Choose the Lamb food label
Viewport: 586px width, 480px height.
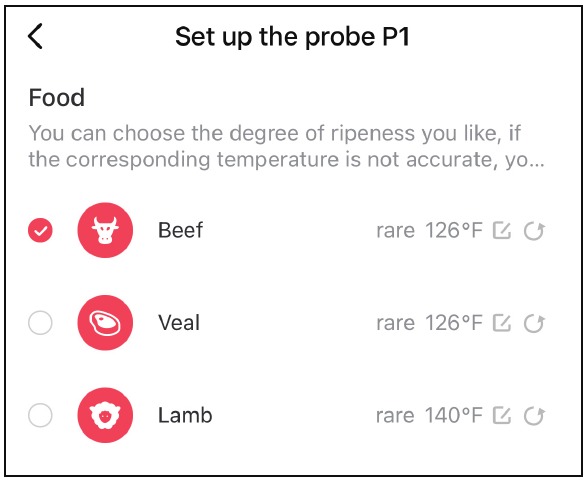click(185, 415)
